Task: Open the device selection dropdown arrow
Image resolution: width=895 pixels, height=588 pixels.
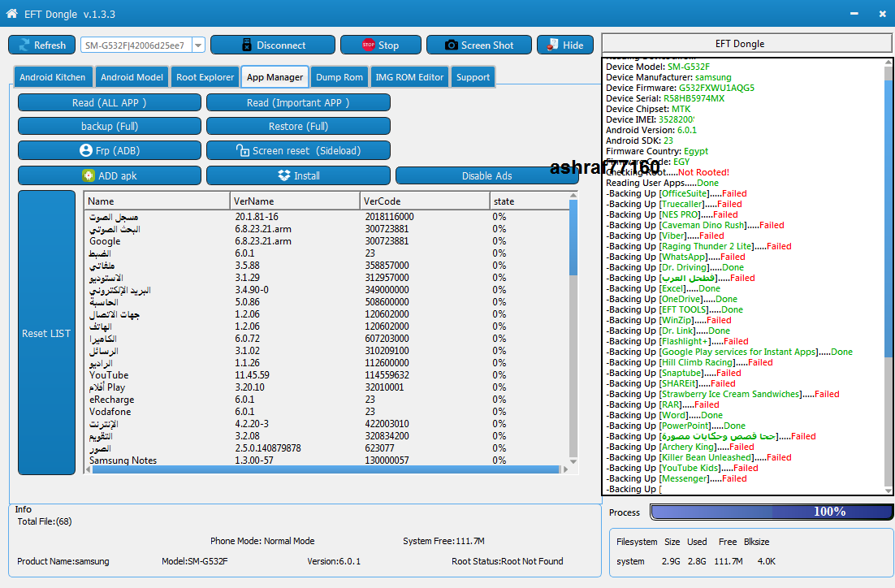Action: pyautogui.click(x=199, y=45)
